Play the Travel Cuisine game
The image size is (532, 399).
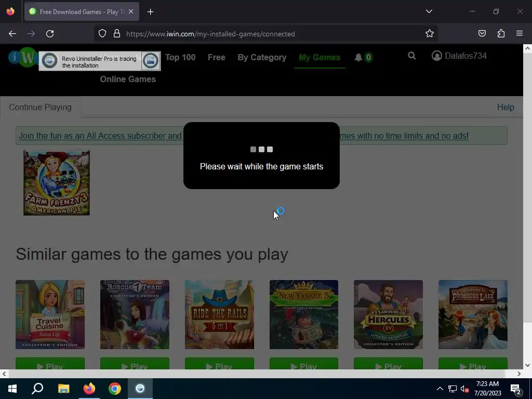(x=50, y=364)
